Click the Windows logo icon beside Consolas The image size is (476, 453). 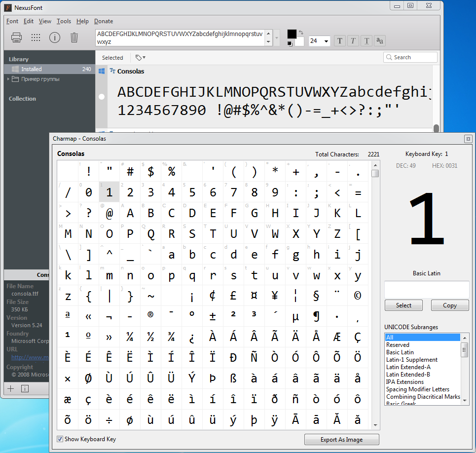102,71
